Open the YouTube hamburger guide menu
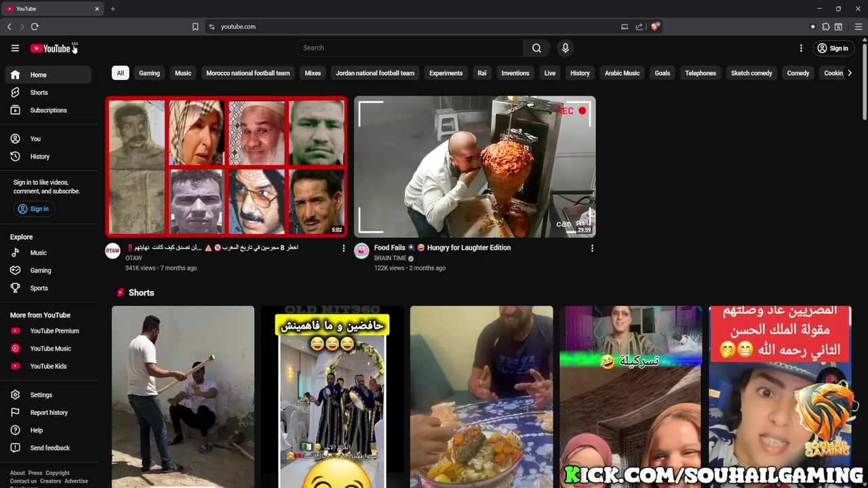Viewport: 868px width, 488px height. point(15,48)
